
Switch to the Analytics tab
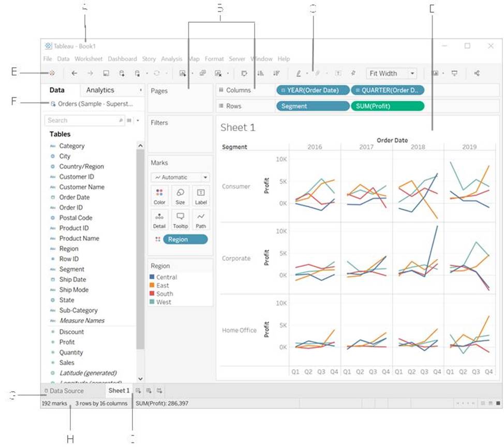100,90
